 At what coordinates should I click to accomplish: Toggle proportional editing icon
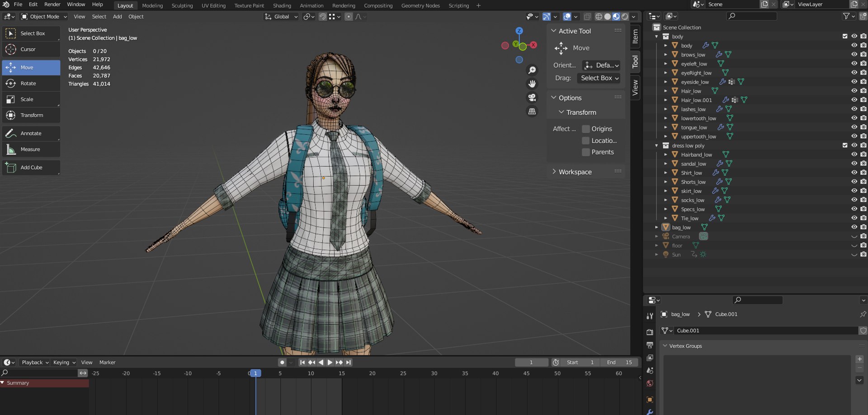pyautogui.click(x=349, y=17)
